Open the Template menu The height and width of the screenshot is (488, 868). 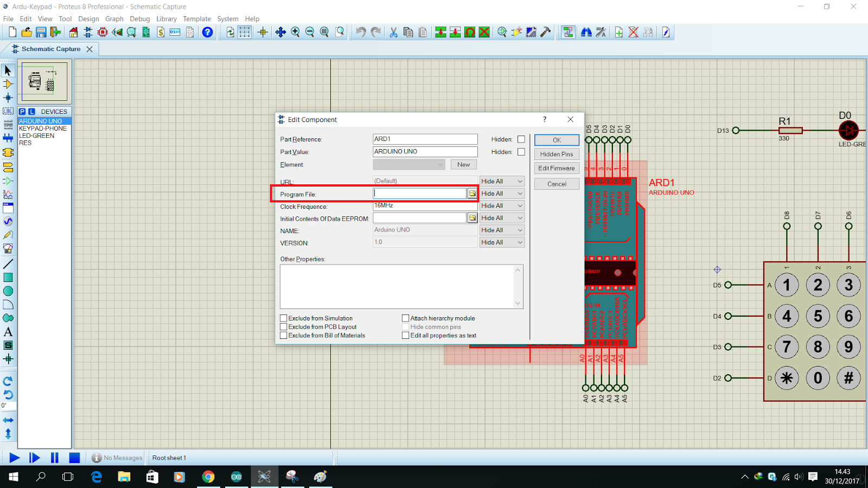pyautogui.click(x=197, y=18)
